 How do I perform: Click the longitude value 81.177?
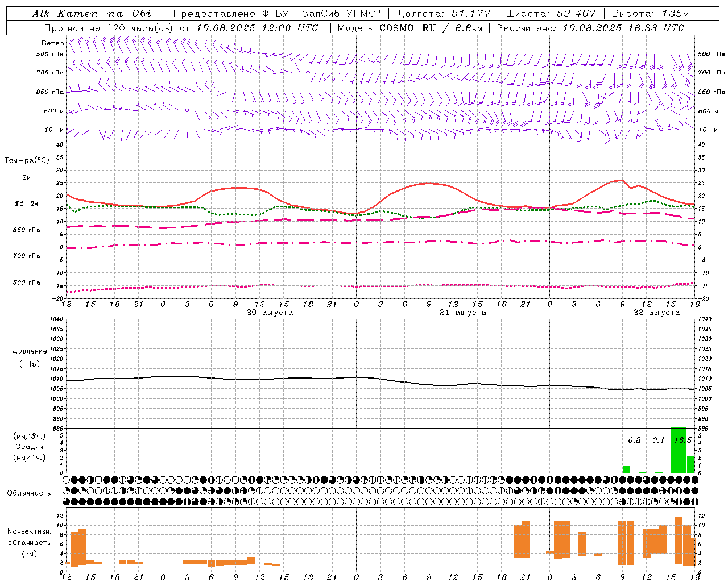(x=471, y=14)
